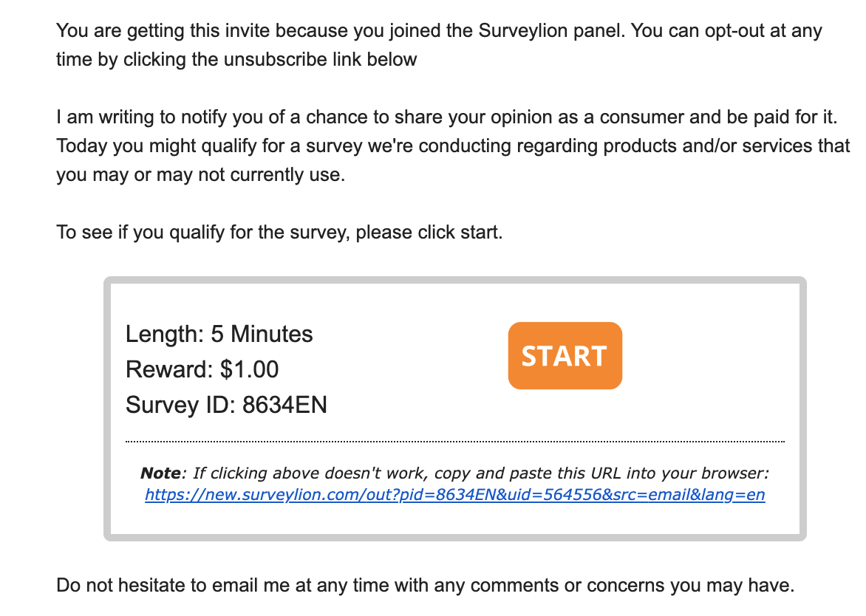Click the 'Length: 5 Minutes' line

point(219,334)
